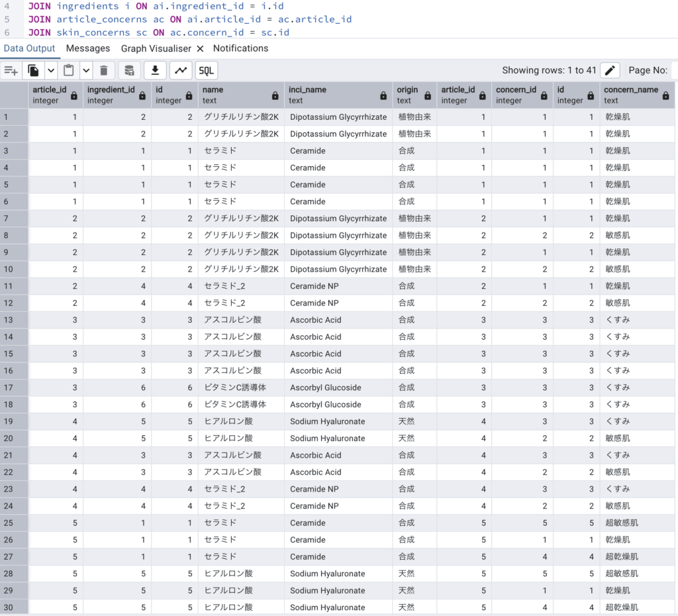Click the Graph visualiser chart icon
678x616 pixels.
tap(181, 70)
